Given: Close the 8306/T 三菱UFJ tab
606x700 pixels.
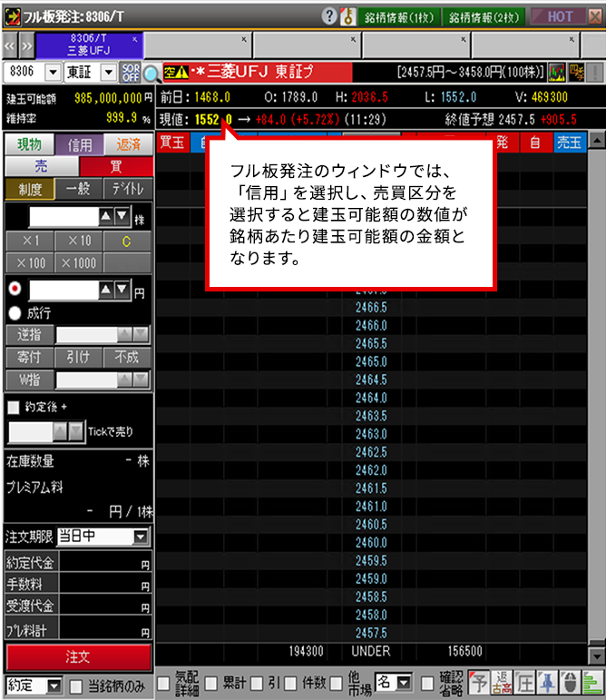Looking at the screenshot, I should click(134, 39).
